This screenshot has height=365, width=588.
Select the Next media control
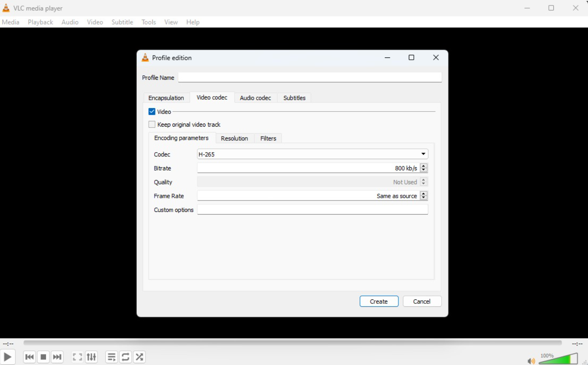coord(57,357)
